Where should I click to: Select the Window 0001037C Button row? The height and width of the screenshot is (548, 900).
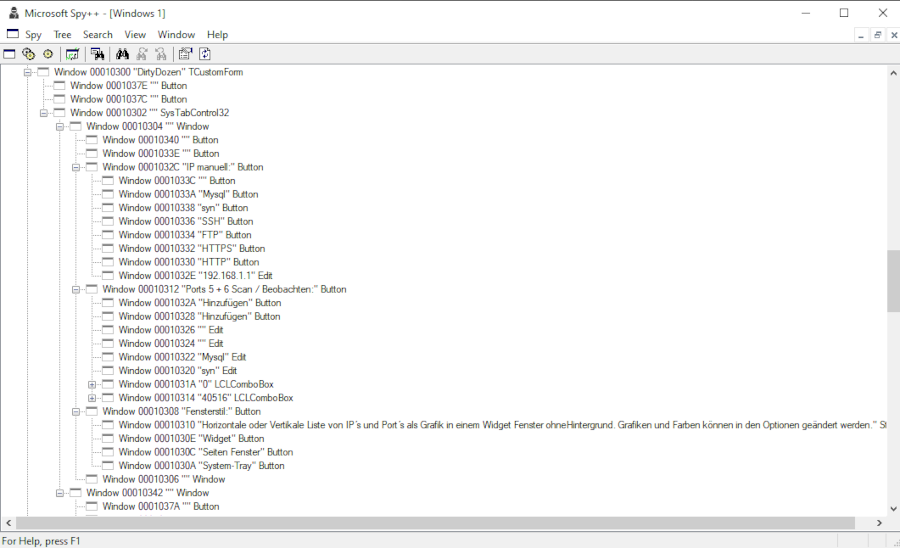pos(129,99)
